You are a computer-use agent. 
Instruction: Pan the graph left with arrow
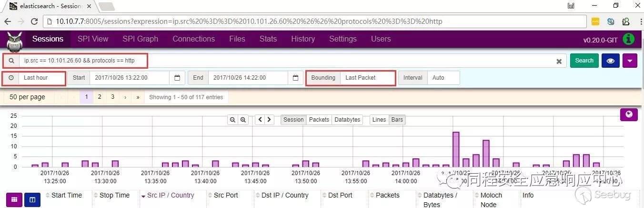(x=260, y=120)
